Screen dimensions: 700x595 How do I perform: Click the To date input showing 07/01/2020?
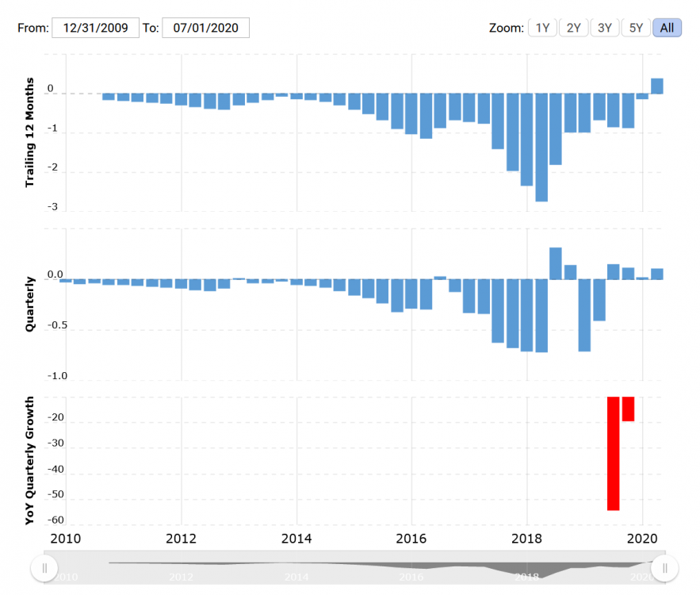click(x=205, y=27)
